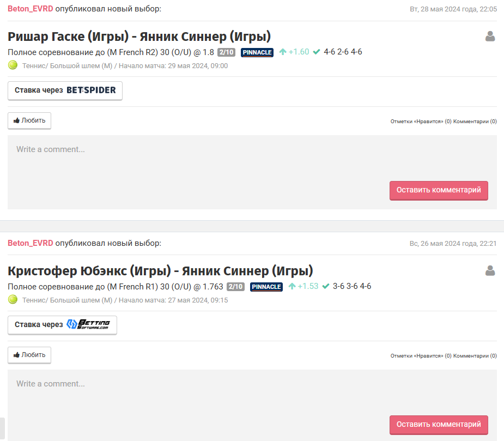Click tennis ball icon under Eubanks pick
Viewport: 504px width, 441px height.
pos(13,300)
